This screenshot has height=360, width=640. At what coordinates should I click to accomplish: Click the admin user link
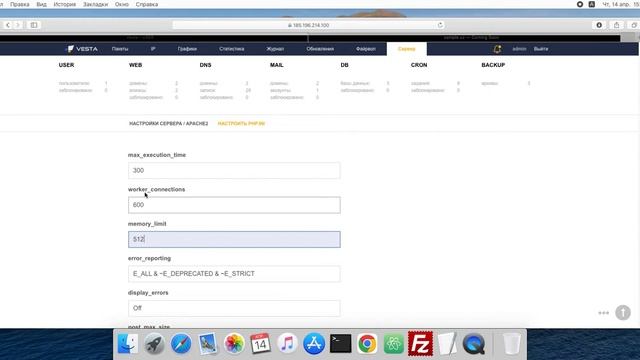tap(519, 49)
